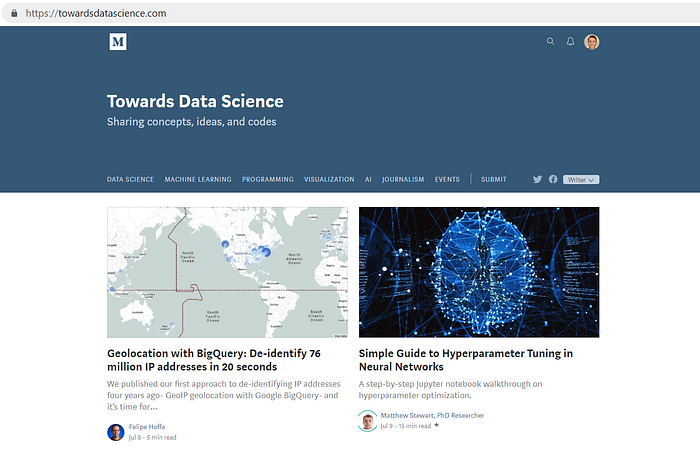This screenshot has width=700, height=463.
Task: Click the 'We published our first approach' excerpt
Action: [224, 395]
